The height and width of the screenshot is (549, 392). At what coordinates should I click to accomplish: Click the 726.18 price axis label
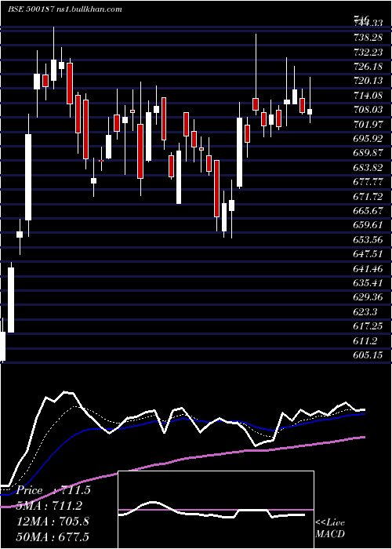[x=368, y=67]
